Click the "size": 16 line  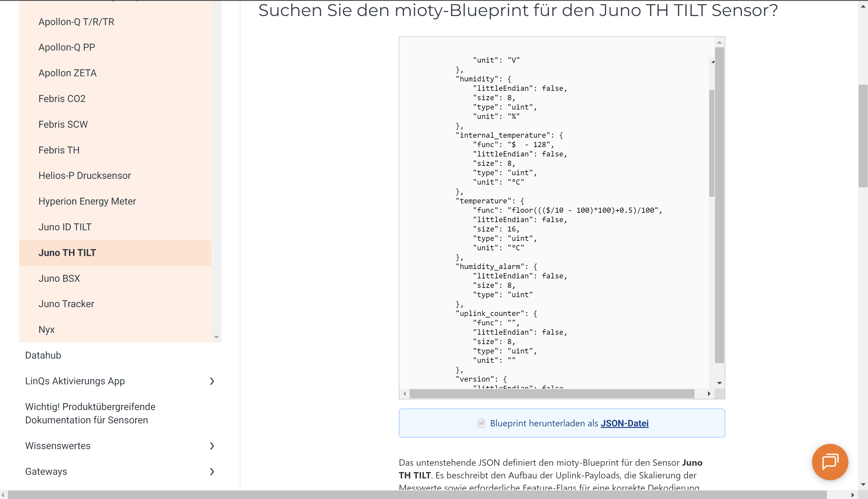click(x=496, y=229)
